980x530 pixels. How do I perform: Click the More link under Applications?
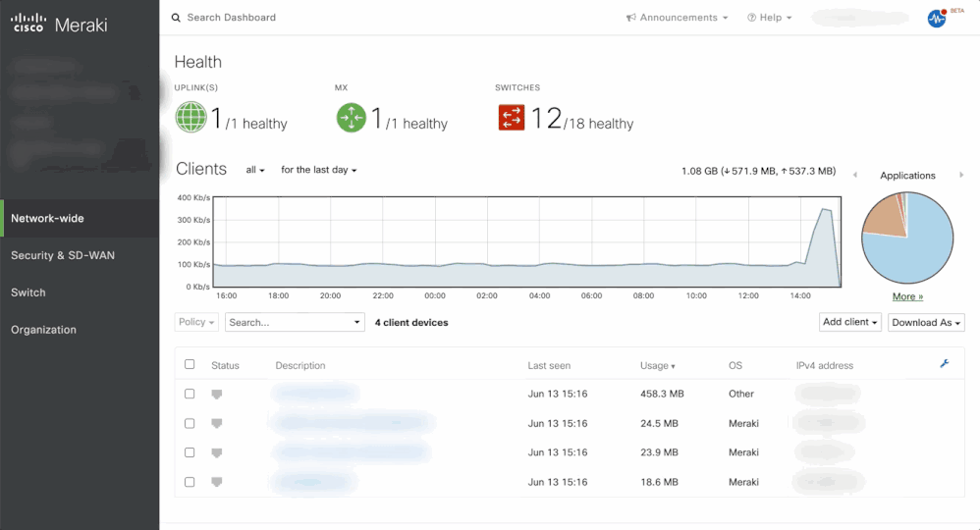point(907,296)
